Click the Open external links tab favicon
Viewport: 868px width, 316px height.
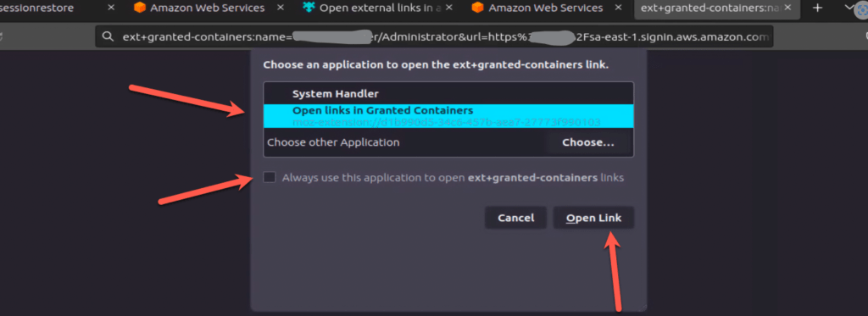point(309,8)
